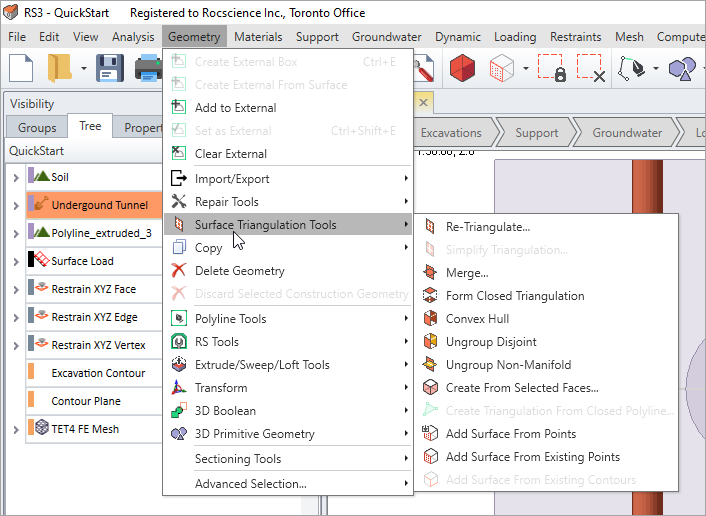Click the Convex Hull icon

pos(430,318)
